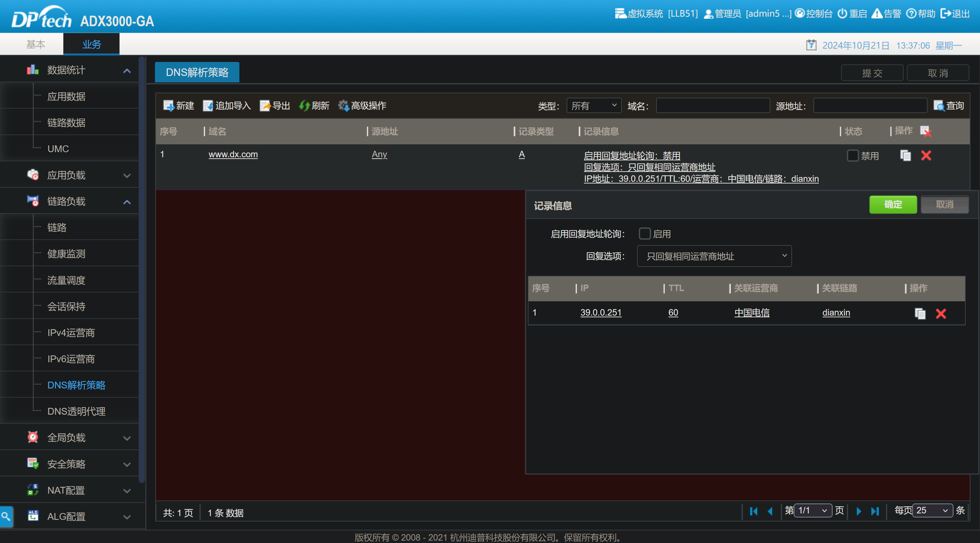Go to the last page arrow
The height and width of the screenshot is (543, 980).
(875, 511)
